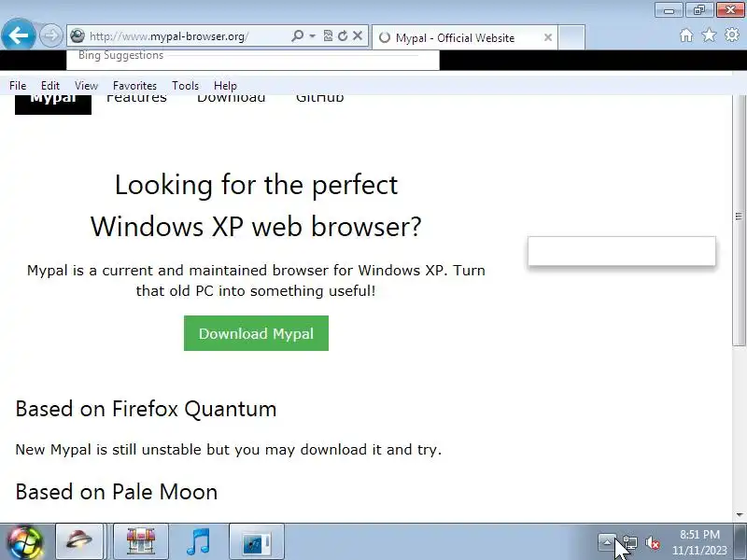Click the vertical scrollbar thumb
This screenshot has width=747, height=560.
pyautogui.click(x=739, y=220)
